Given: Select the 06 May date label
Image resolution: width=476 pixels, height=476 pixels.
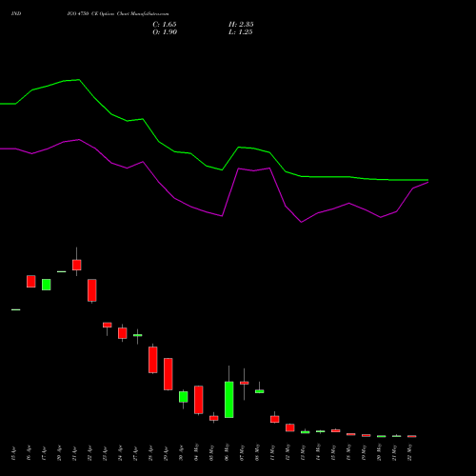Looking at the screenshot, I should tap(227, 452).
